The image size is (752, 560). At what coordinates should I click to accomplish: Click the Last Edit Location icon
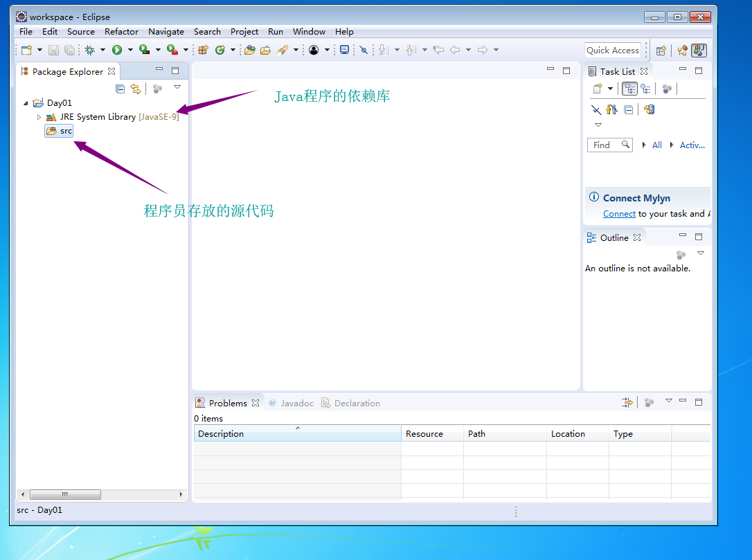point(438,50)
